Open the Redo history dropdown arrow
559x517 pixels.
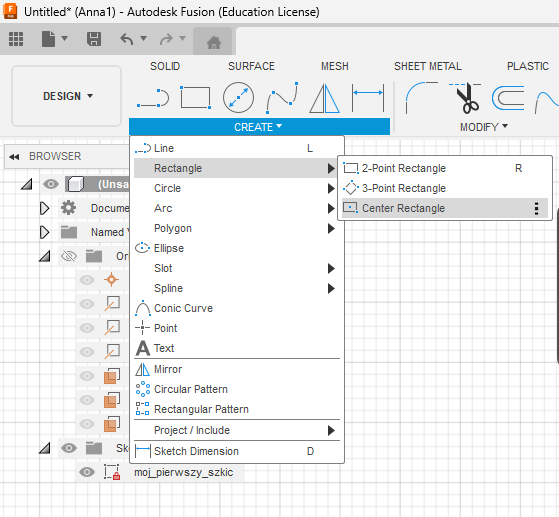[x=182, y=38]
